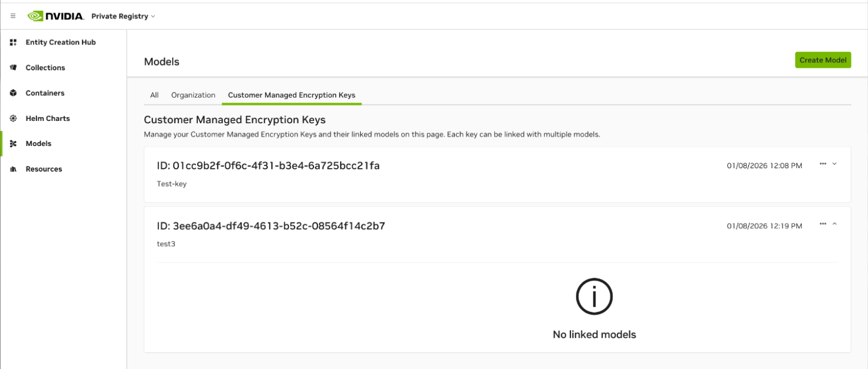Open Containers using its cube icon
868x369 pixels.
(13, 92)
